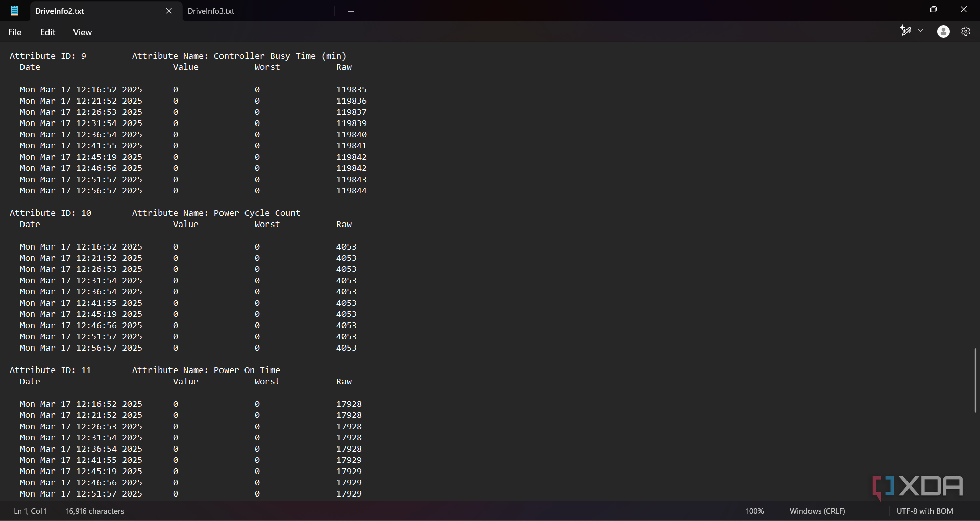Viewport: 980px width, 521px height.
Task: Click the 'Power On Time' attribute name
Action: pos(247,370)
